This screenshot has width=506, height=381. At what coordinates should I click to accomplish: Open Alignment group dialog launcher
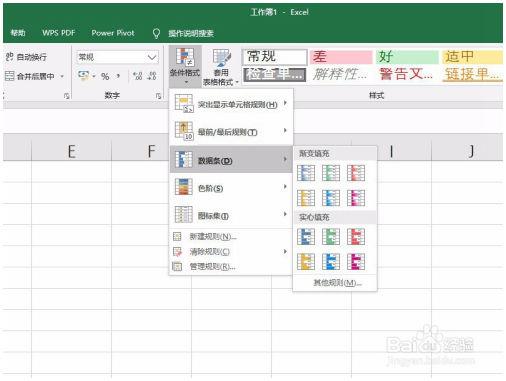point(66,96)
